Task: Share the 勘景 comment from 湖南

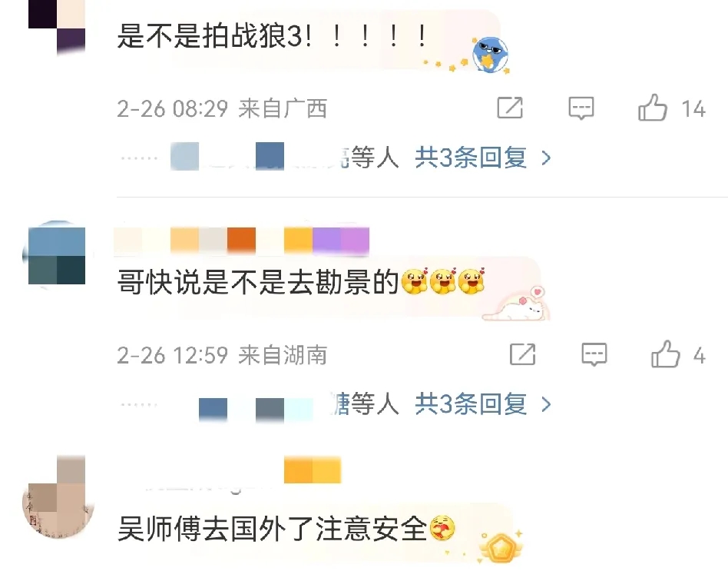Action: (523, 354)
